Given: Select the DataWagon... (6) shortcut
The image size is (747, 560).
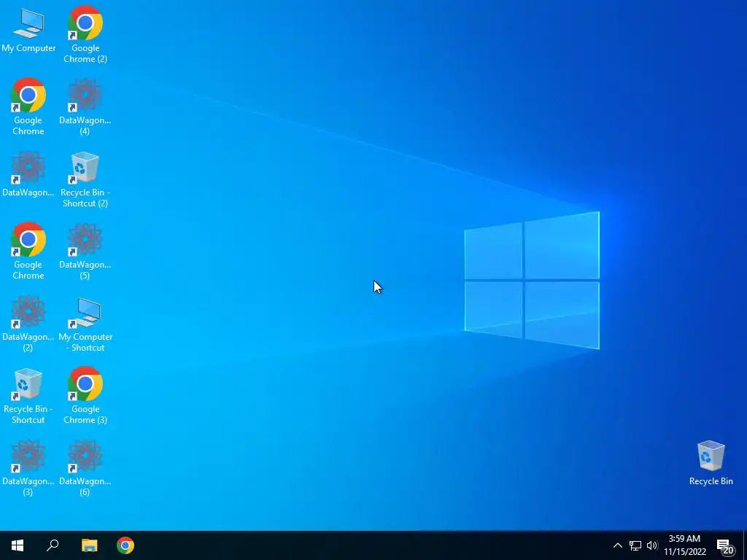Looking at the screenshot, I should point(85,467).
